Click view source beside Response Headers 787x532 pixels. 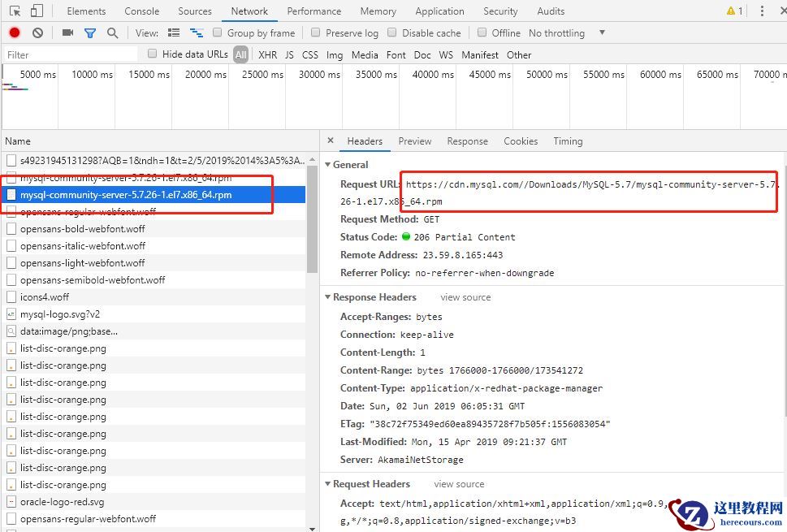[465, 297]
